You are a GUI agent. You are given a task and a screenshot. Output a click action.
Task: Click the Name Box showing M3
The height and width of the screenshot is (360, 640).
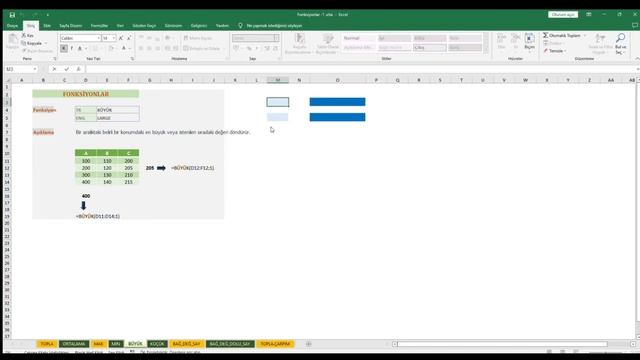(x=18, y=69)
